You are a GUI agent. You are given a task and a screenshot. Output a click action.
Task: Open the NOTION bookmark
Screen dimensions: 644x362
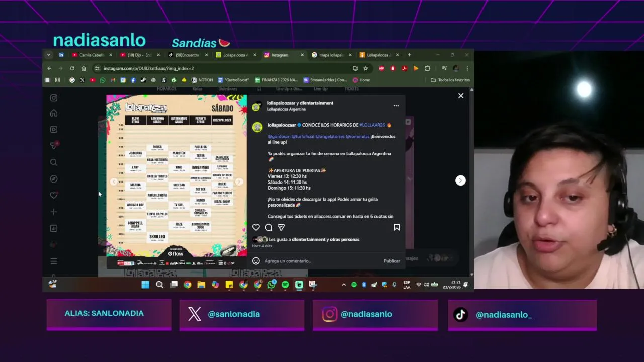tap(202, 80)
